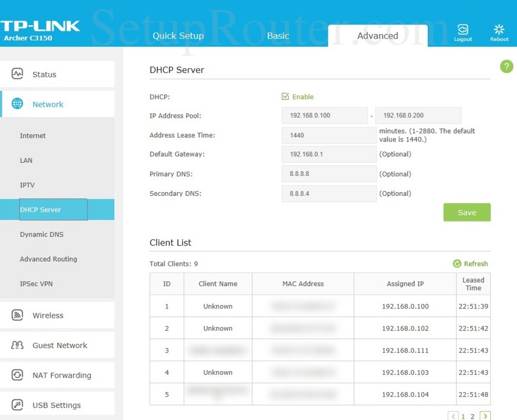Viewport: 517px width, 420px height.
Task: Click the TP-LINK Archer C3150 logo
Action: point(40,31)
